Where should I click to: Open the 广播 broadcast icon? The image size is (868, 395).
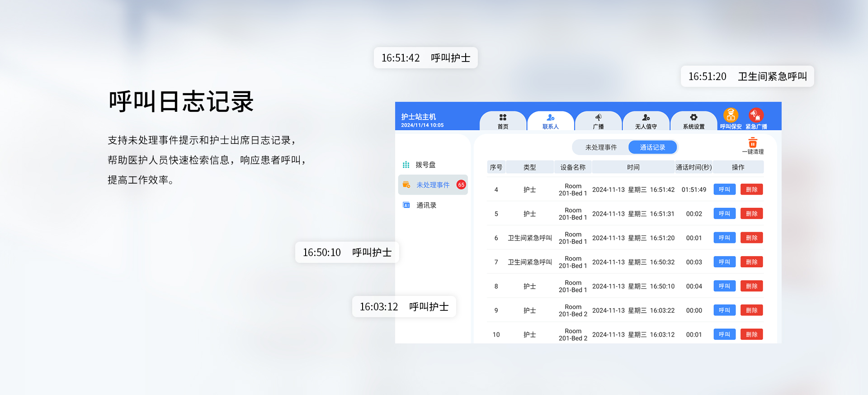coord(598,118)
